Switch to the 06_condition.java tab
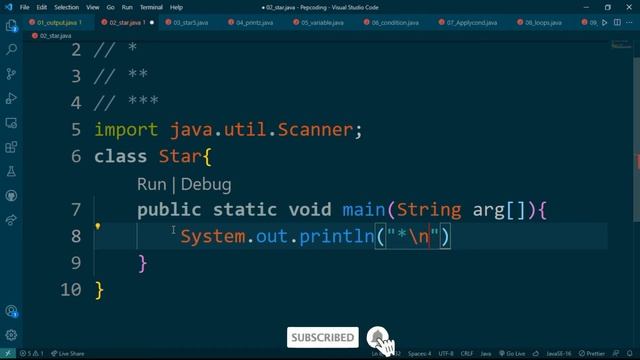Image resolution: width=640 pixels, height=360 pixels. tap(395, 22)
